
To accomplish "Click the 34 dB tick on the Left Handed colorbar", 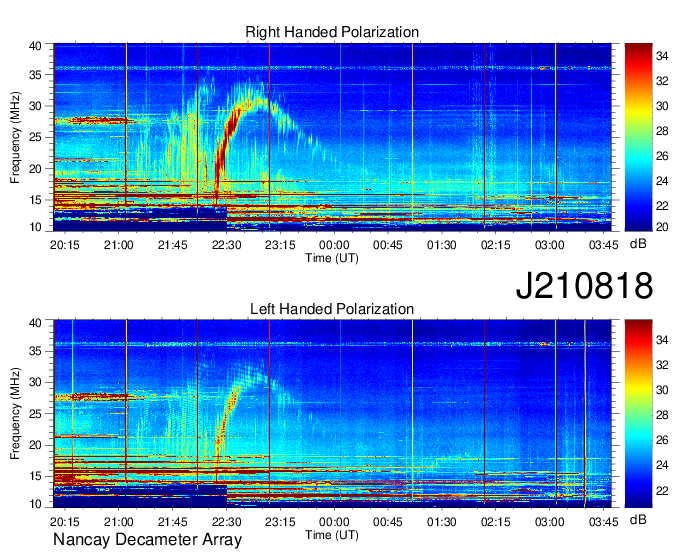I will 662,340.
